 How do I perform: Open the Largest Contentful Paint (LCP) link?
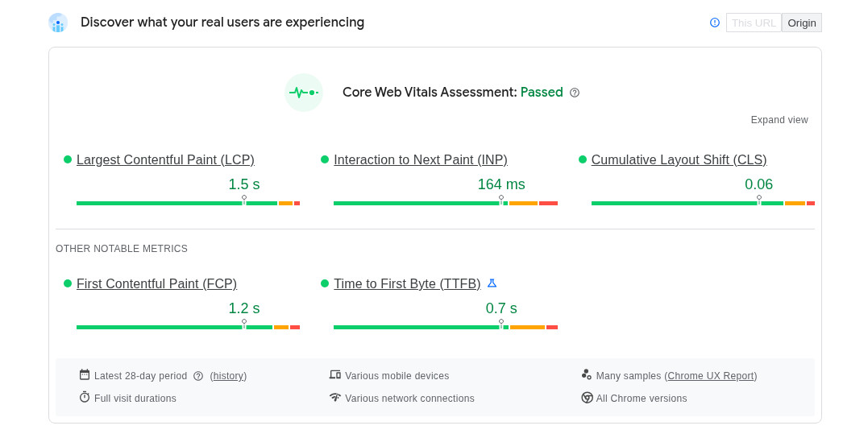coord(165,159)
